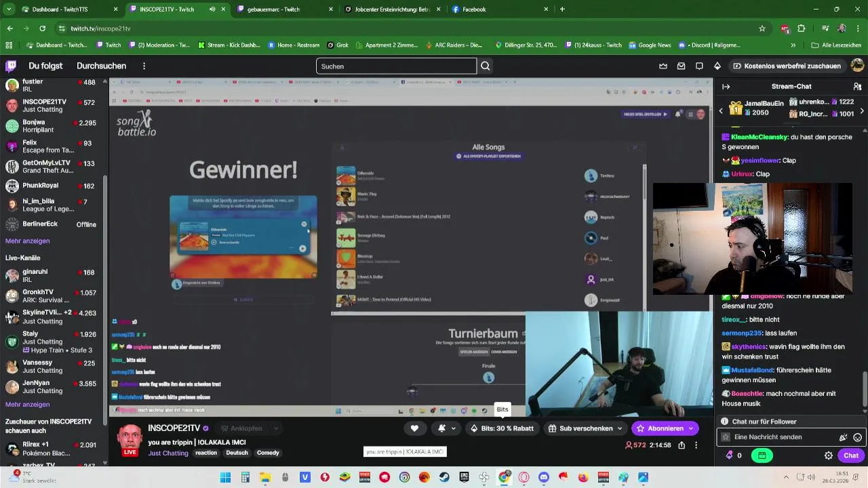Open the Twitch Prime loot crown icon
This screenshot has height=488, width=868.
pyautogui.click(x=663, y=66)
